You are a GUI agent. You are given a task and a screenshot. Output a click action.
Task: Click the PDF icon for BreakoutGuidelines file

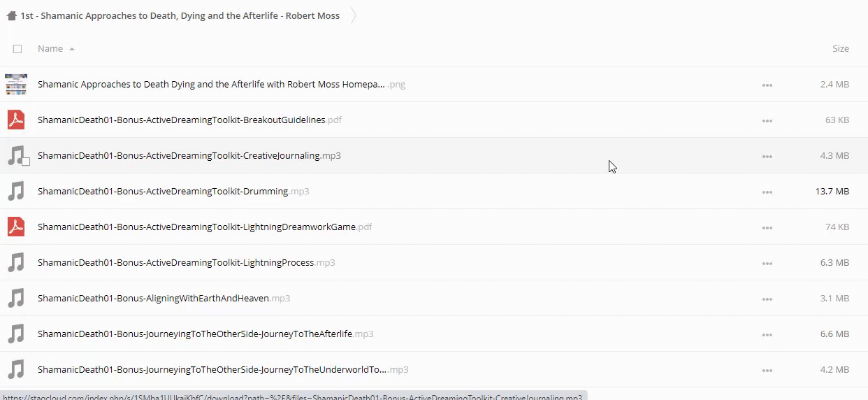point(16,120)
